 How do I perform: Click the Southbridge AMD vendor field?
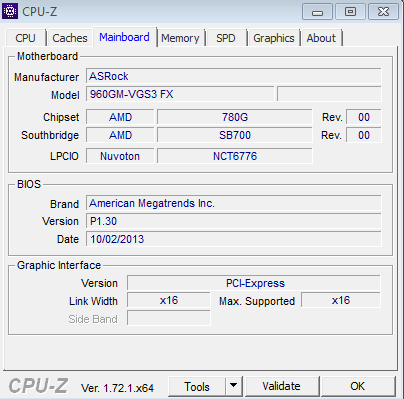click(120, 135)
